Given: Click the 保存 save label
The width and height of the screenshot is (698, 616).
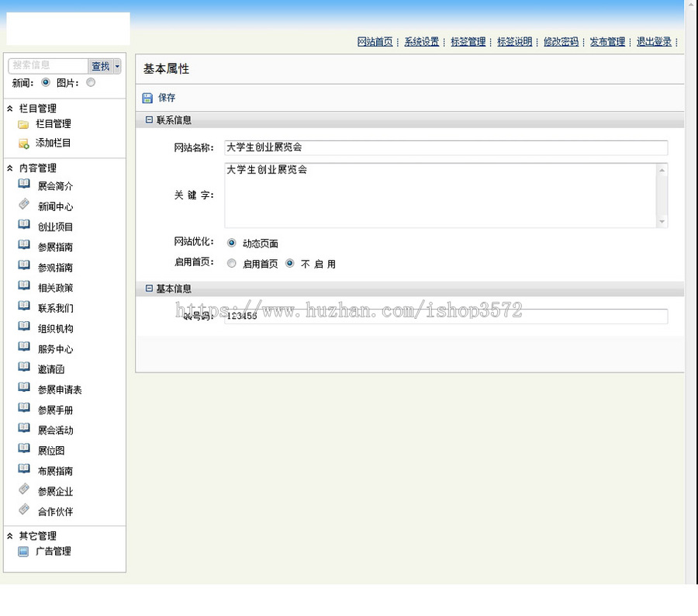Looking at the screenshot, I should [x=167, y=98].
